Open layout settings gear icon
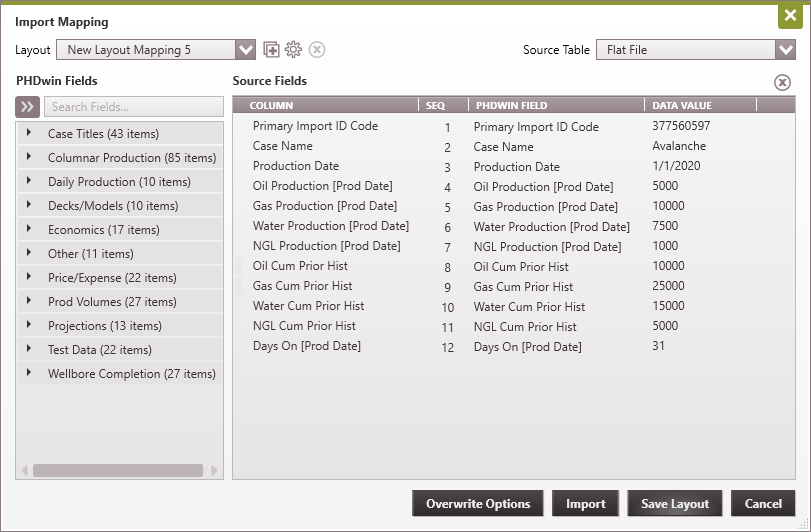The width and height of the screenshot is (811, 532). coord(293,50)
